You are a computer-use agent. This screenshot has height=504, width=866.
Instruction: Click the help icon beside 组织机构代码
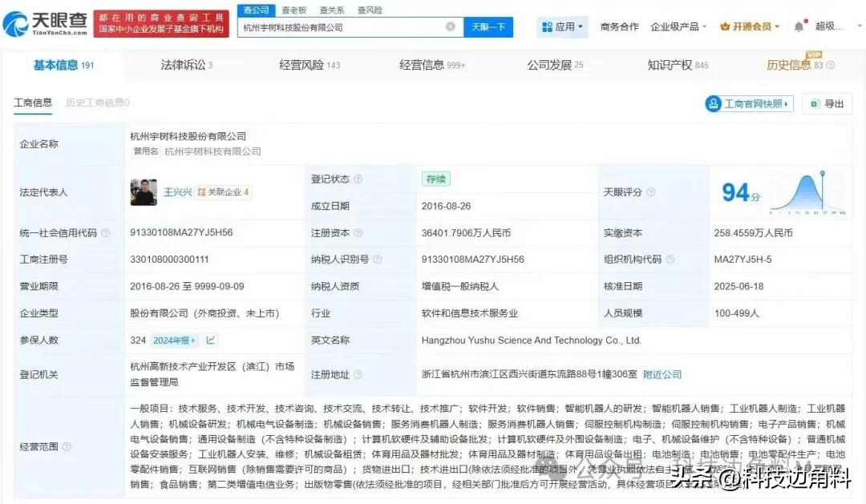pos(670,260)
